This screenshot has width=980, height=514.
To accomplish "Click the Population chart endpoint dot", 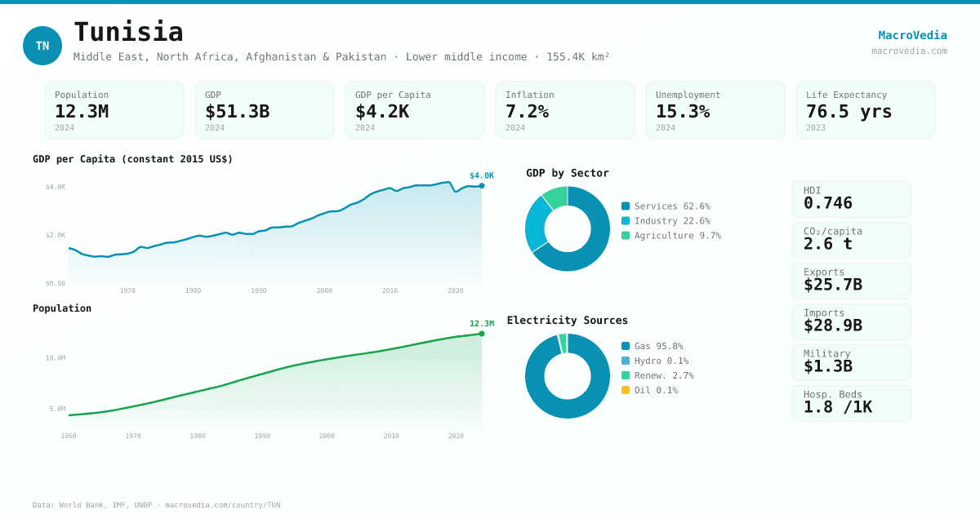I will (x=482, y=334).
